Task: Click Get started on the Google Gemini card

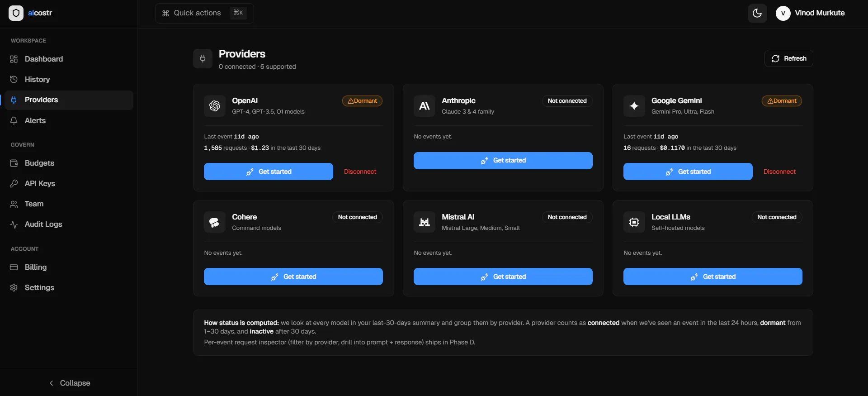Action: (688, 172)
